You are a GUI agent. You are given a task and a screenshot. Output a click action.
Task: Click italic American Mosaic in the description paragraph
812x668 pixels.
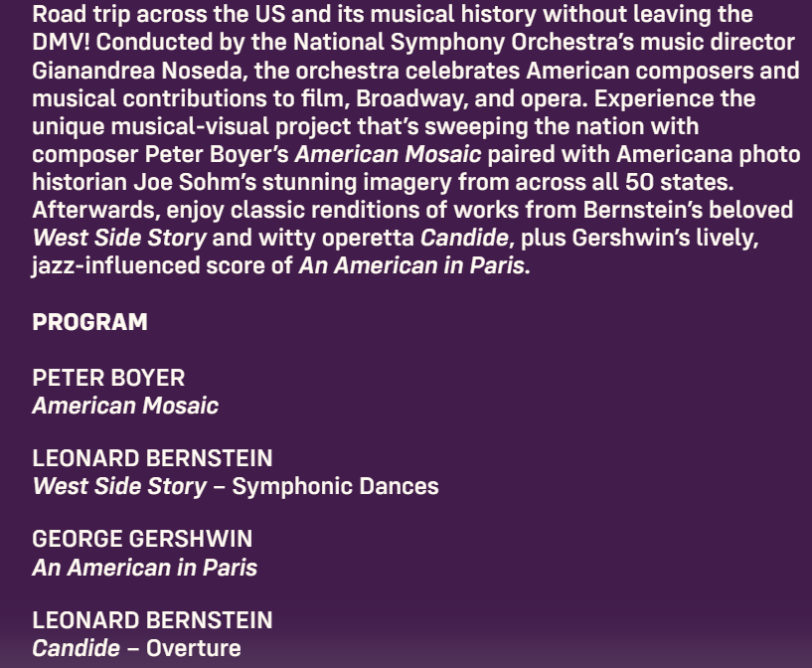[x=388, y=155]
